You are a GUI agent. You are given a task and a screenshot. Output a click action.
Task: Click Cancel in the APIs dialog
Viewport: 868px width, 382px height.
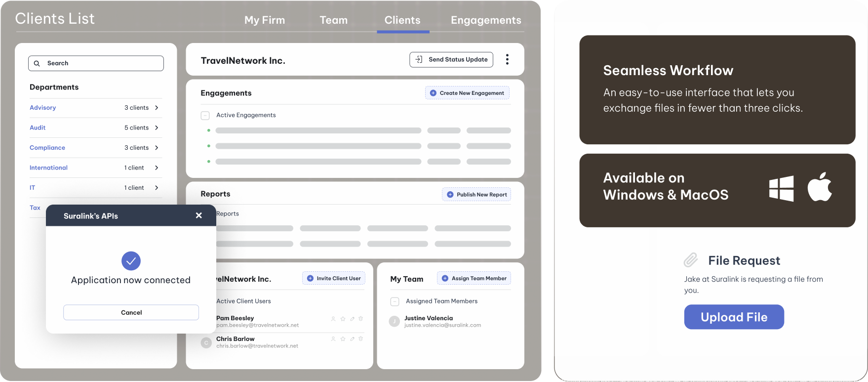131,312
